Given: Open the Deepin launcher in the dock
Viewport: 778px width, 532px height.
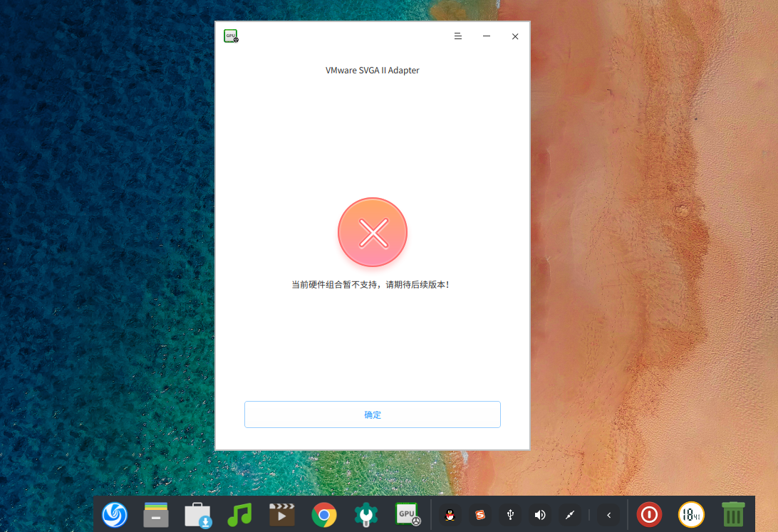Looking at the screenshot, I should (115, 515).
